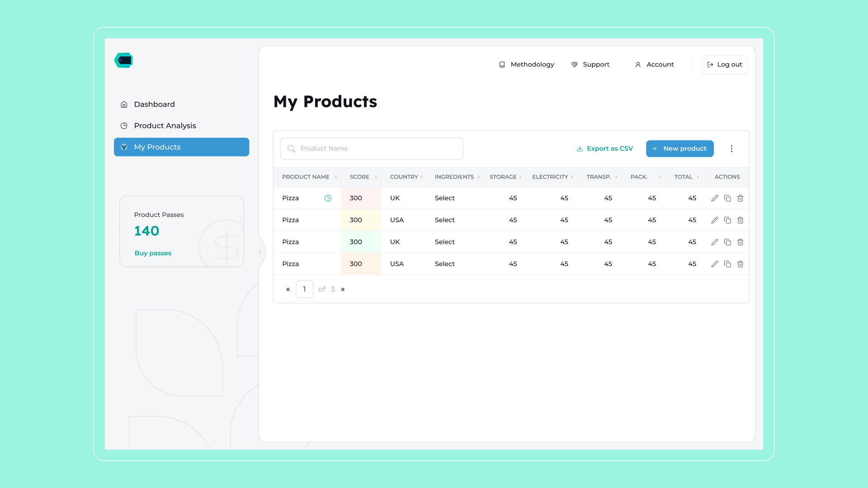Delete the third Pizza row with trash icon
Image resolution: width=868 pixels, height=488 pixels.
tap(740, 242)
